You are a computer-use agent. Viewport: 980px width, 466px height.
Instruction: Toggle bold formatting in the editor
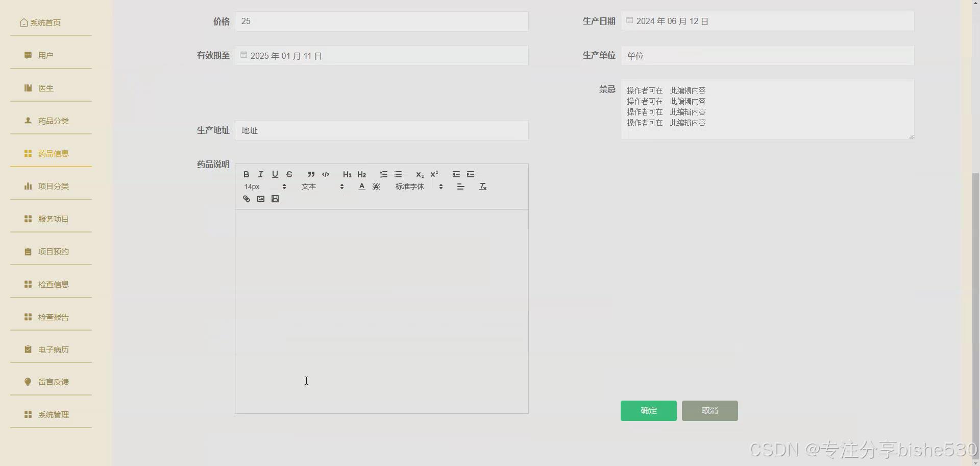click(x=247, y=174)
